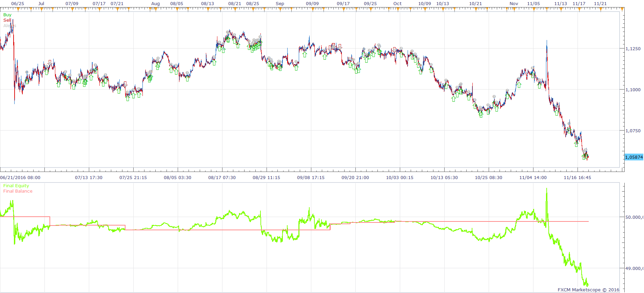Click the 07/17 date on top axis

tap(99, 4)
